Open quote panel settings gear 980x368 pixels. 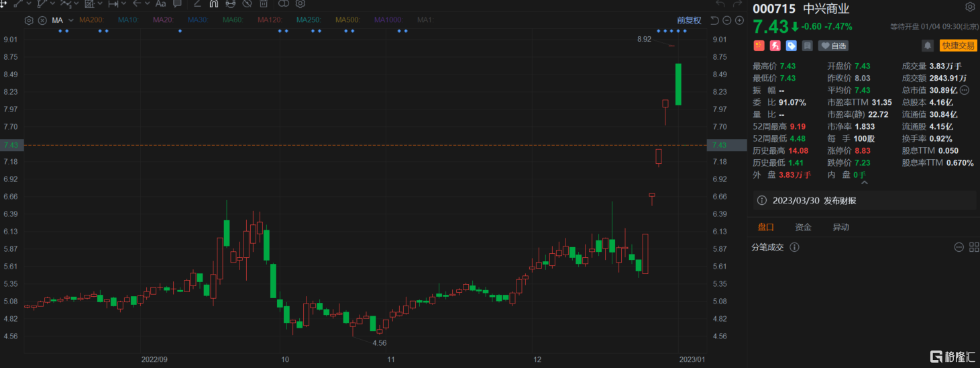970,7
